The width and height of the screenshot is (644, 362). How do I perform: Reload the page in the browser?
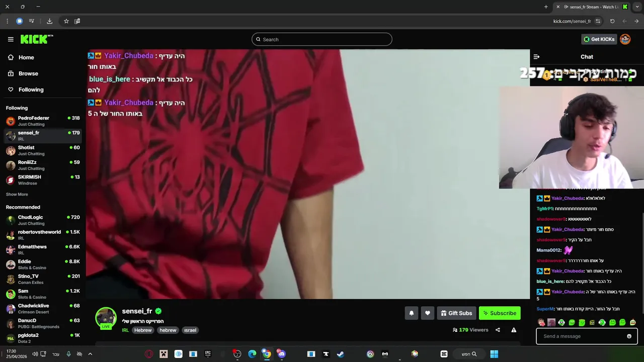[612, 21]
